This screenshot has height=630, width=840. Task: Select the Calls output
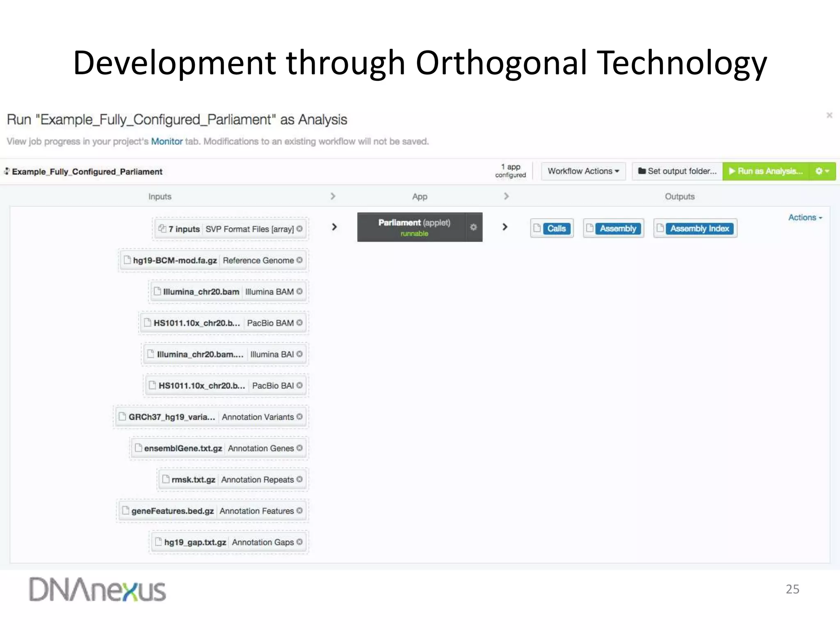pyautogui.click(x=552, y=228)
